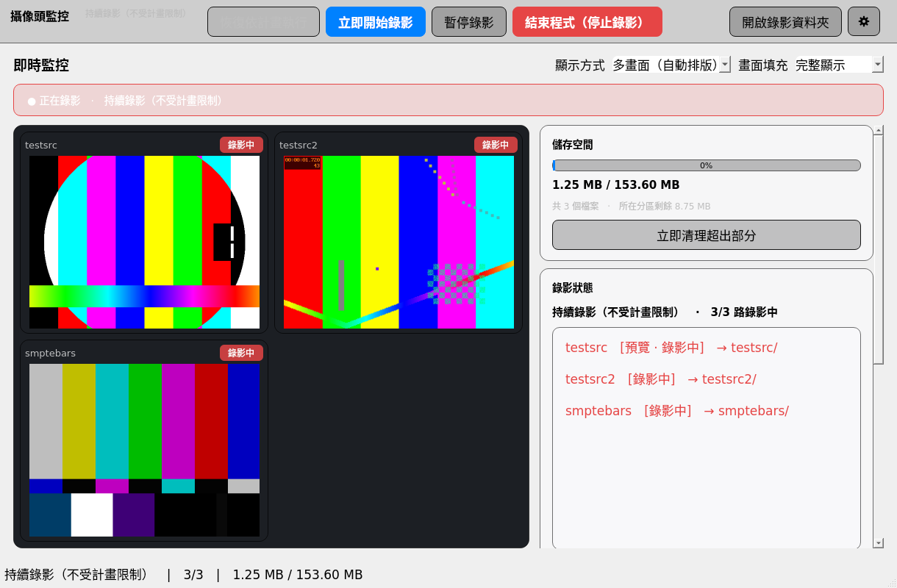Click 立即清理超出部分 to clean up storage

[x=707, y=235]
